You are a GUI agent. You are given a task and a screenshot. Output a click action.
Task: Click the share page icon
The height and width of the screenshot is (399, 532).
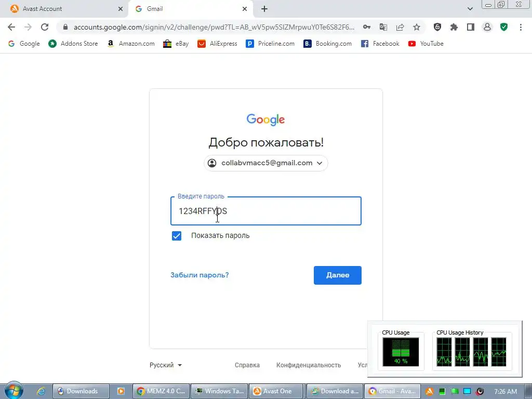click(x=400, y=27)
